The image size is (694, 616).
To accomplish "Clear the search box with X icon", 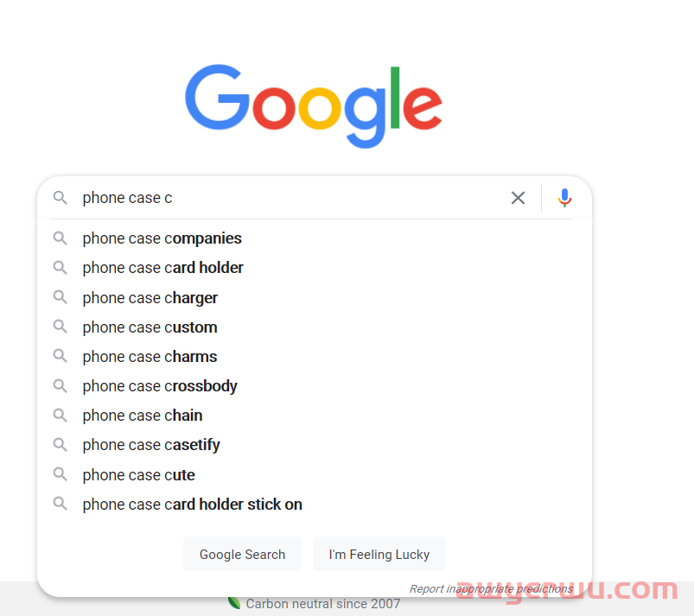I will [518, 198].
